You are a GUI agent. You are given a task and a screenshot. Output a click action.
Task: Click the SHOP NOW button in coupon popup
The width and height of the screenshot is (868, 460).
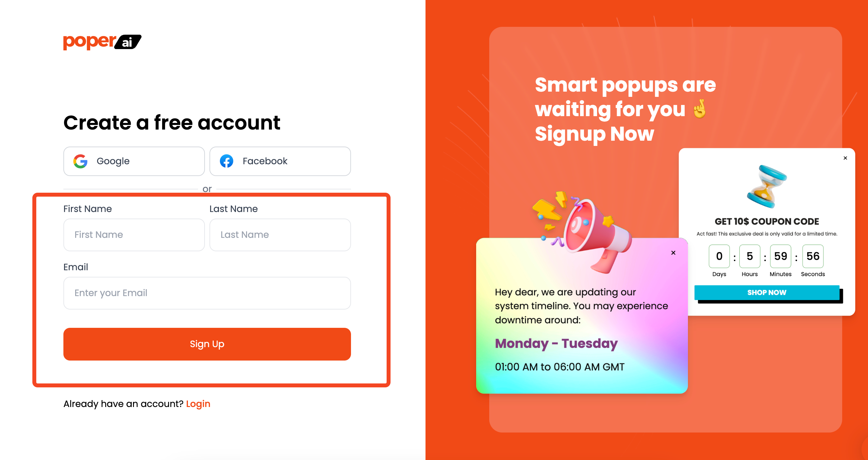(x=766, y=293)
